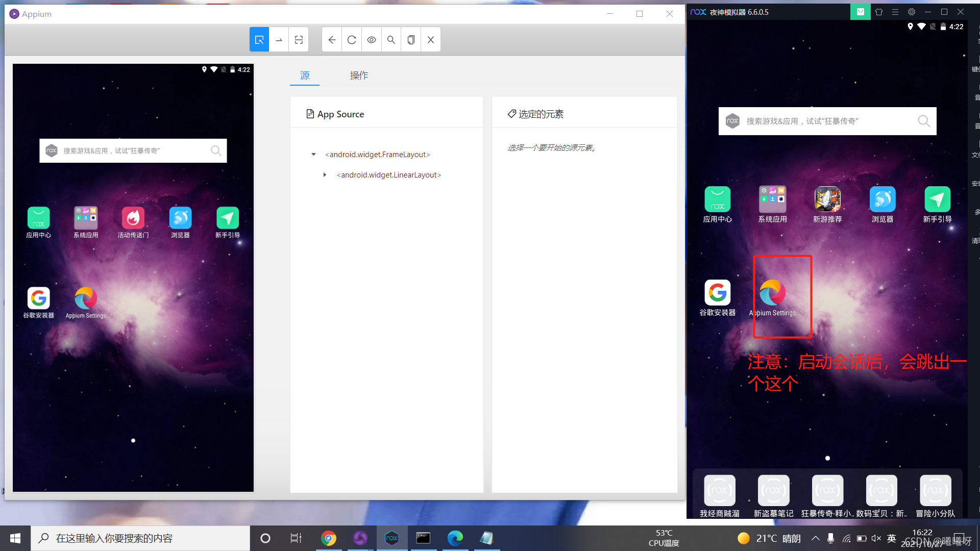This screenshot has height=551, width=980.
Task: Open Nox emulator settings gear
Action: click(x=912, y=12)
